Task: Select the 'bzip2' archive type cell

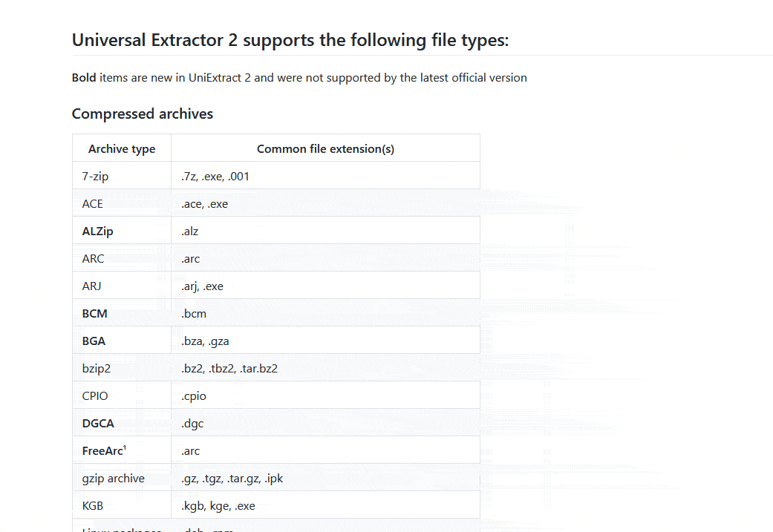Action: click(x=122, y=369)
